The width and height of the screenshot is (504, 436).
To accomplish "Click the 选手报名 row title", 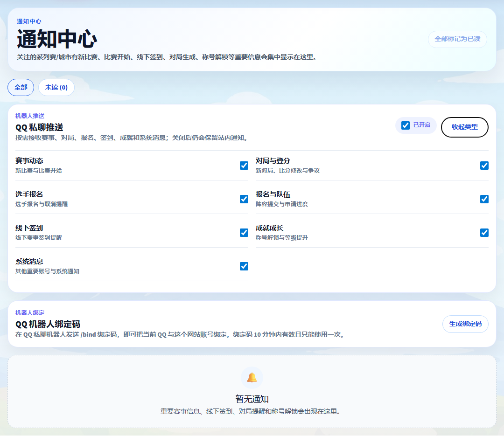I will click(29, 194).
